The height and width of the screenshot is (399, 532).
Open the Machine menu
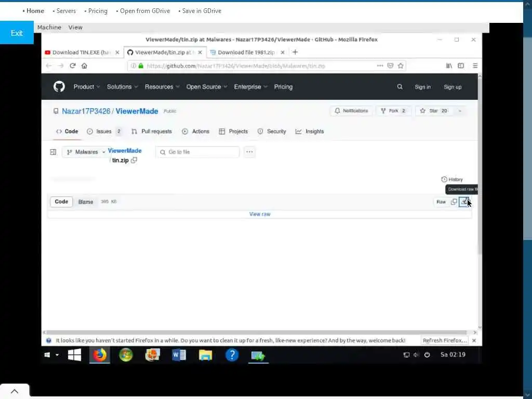[49, 27]
